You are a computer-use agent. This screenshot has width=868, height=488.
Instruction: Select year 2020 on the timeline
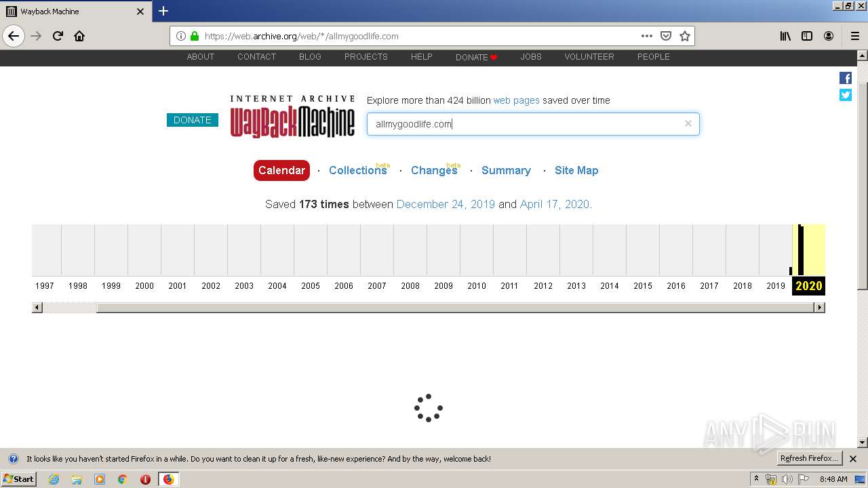pyautogui.click(x=808, y=285)
